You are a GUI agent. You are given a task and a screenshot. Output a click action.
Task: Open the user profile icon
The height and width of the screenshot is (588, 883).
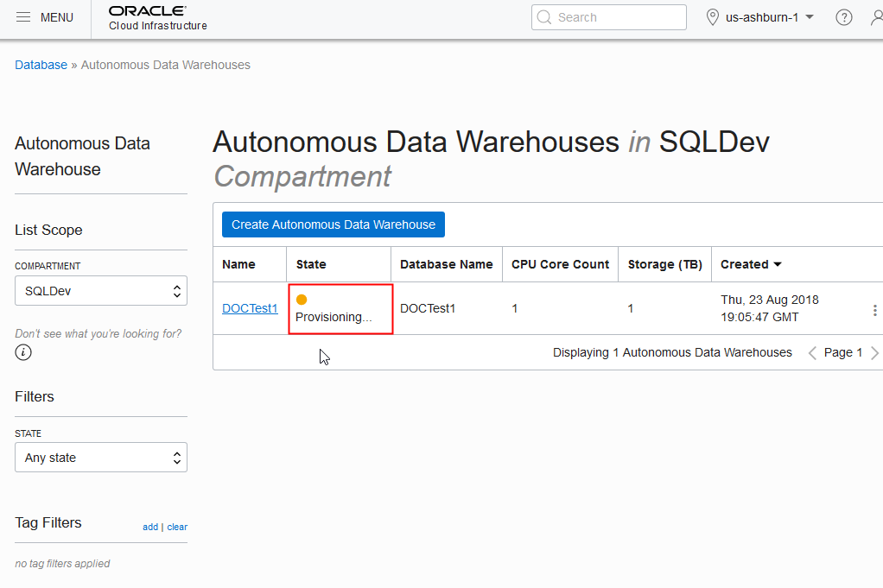pos(876,17)
